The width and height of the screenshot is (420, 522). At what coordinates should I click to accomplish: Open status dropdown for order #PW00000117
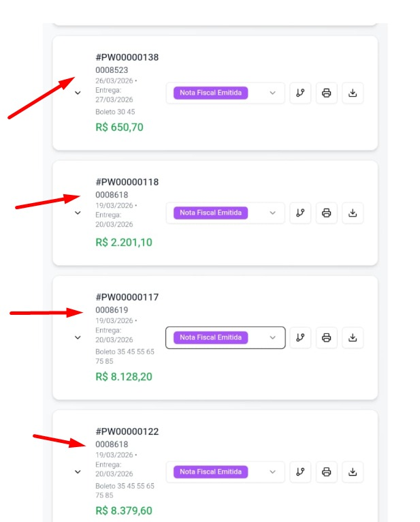point(225,337)
